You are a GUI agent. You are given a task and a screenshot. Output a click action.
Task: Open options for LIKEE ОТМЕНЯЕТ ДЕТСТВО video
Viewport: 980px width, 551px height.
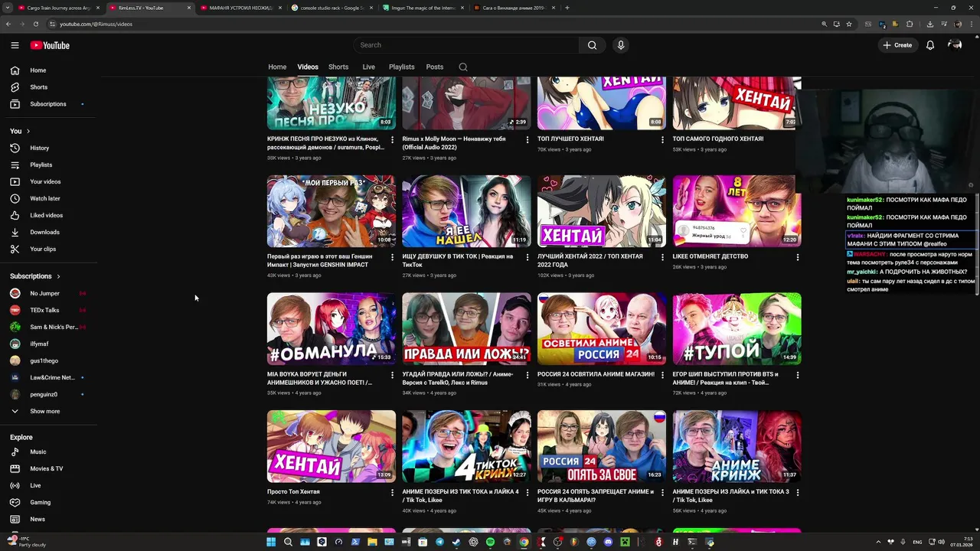[x=798, y=257]
